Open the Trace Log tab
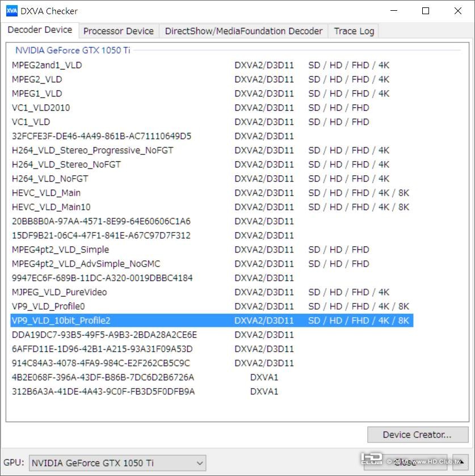The height and width of the screenshot is (476, 475). click(354, 31)
